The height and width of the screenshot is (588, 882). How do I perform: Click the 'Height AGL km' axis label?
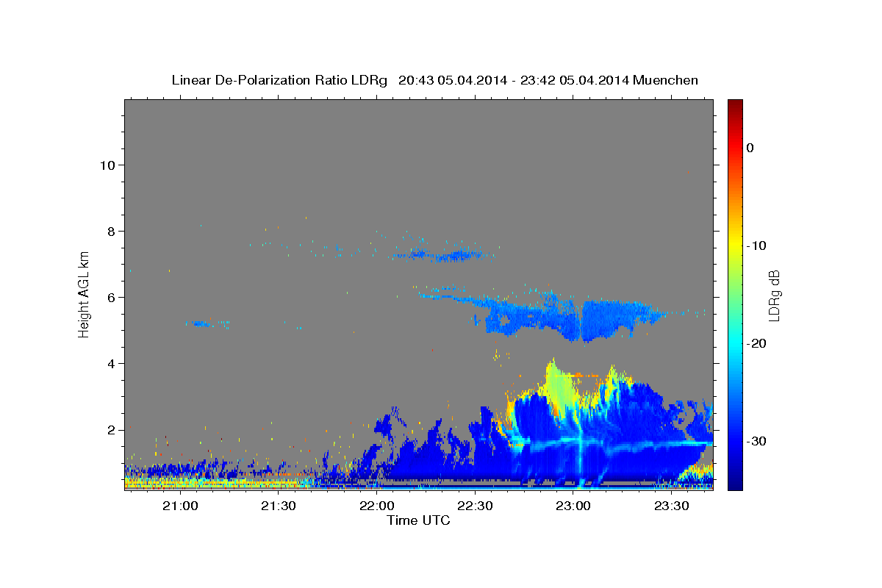point(85,294)
